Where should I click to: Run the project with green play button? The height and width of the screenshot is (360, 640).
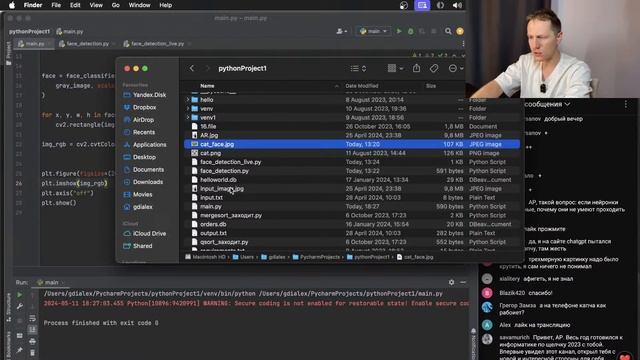pyautogui.click(x=399, y=31)
